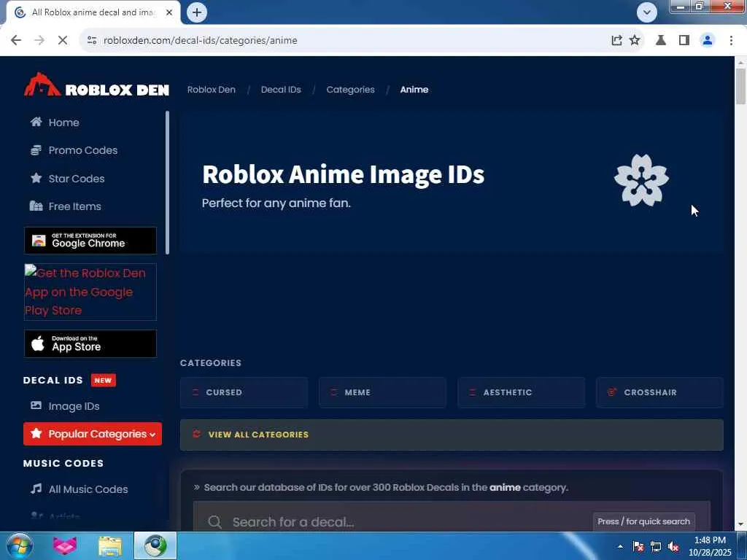747x560 pixels.
Task: Get the extension for Google Chrome
Action: 90,241
